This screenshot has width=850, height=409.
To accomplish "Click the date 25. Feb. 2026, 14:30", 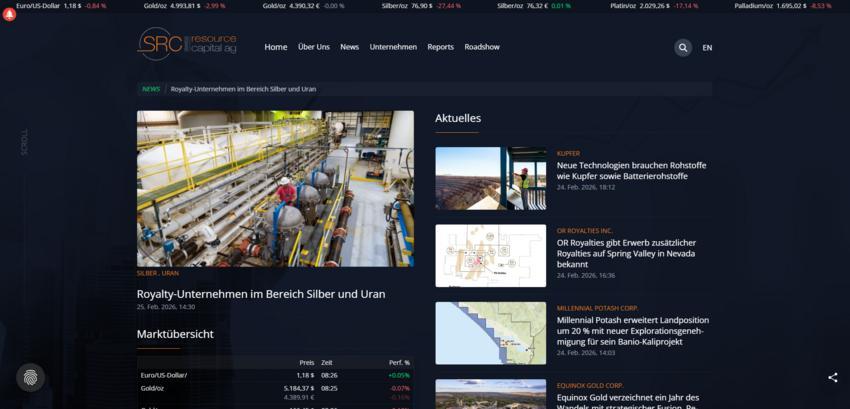I will click(x=166, y=307).
